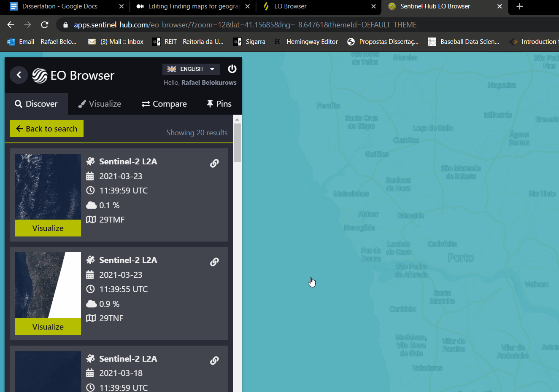Switch to the Visualize tab
The image size is (559, 392).
(x=100, y=104)
